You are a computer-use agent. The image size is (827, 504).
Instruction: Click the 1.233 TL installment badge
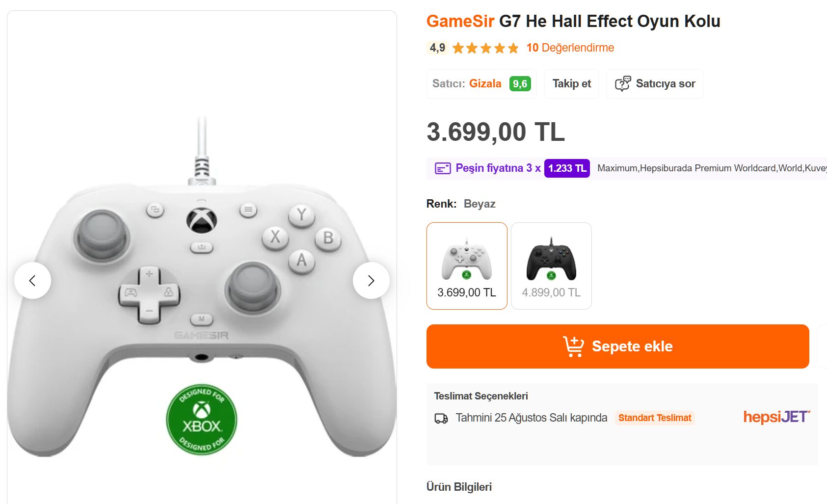click(567, 168)
